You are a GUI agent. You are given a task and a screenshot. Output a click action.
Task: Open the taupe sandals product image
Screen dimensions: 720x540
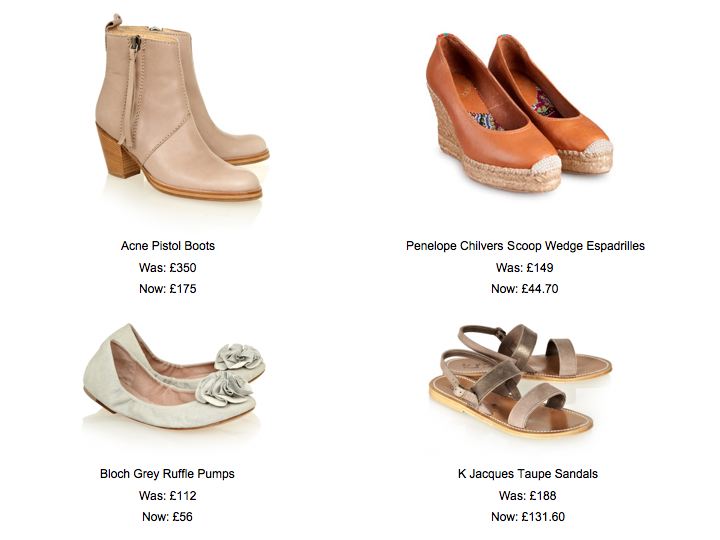[x=520, y=380]
